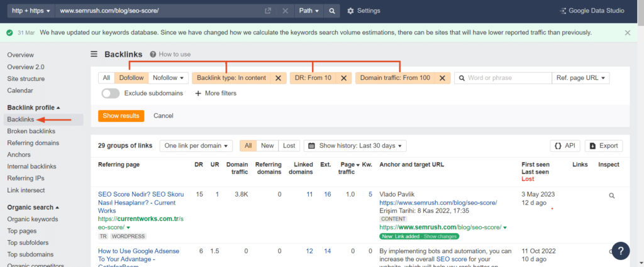Image resolution: width=644 pixels, height=267 pixels.
Task: Collapse the Backlink profile section
Action: click(34, 107)
